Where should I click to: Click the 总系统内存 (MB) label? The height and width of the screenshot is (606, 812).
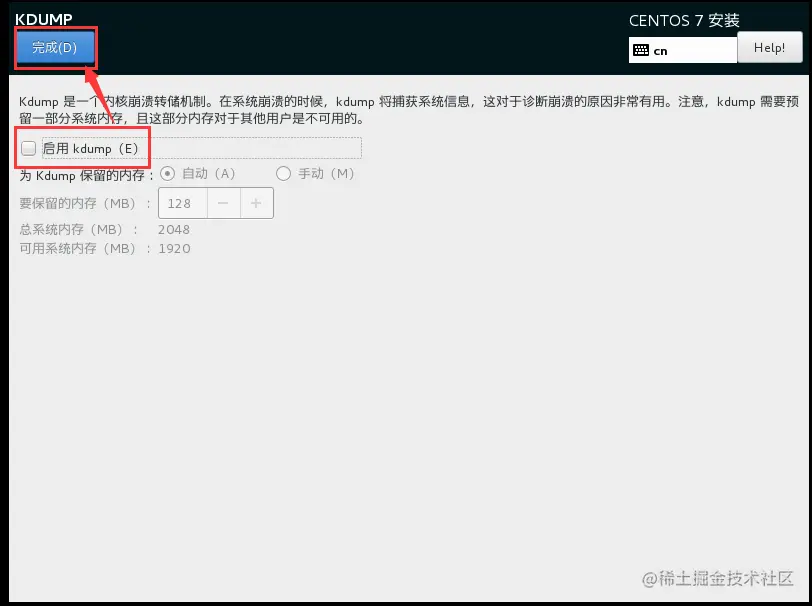[x=79, y=229]
